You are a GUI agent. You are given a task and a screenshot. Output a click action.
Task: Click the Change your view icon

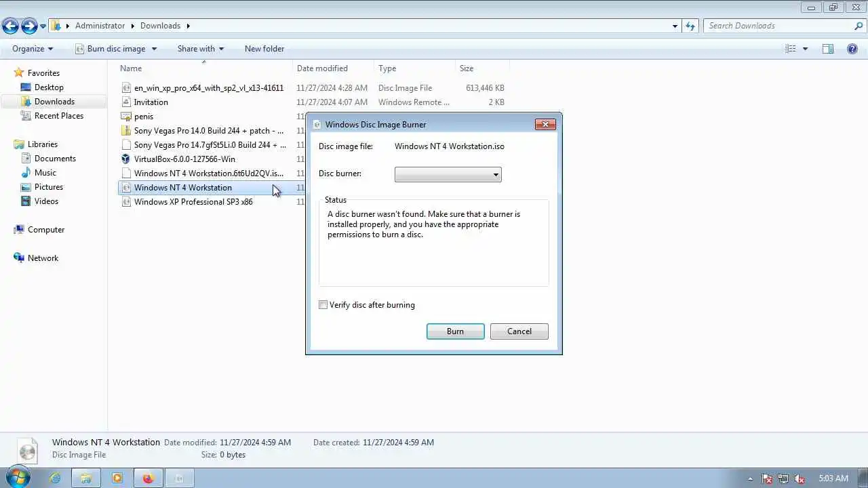[x=790, y=49]
